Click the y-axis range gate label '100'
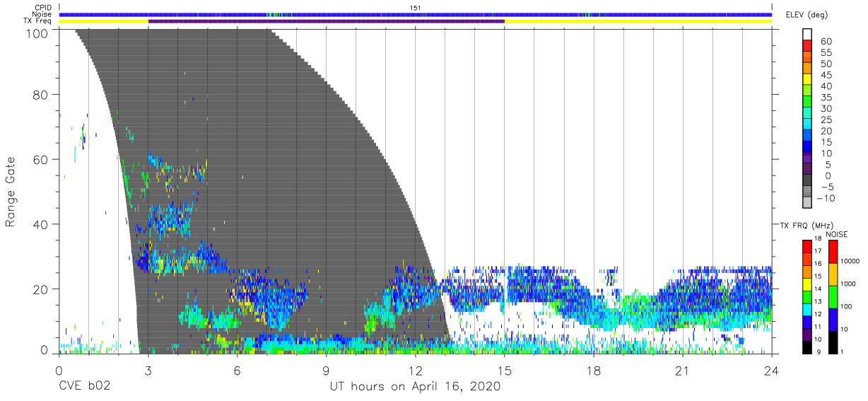Image resolution: width=868 pixels, height=401 pixels. 39,33
